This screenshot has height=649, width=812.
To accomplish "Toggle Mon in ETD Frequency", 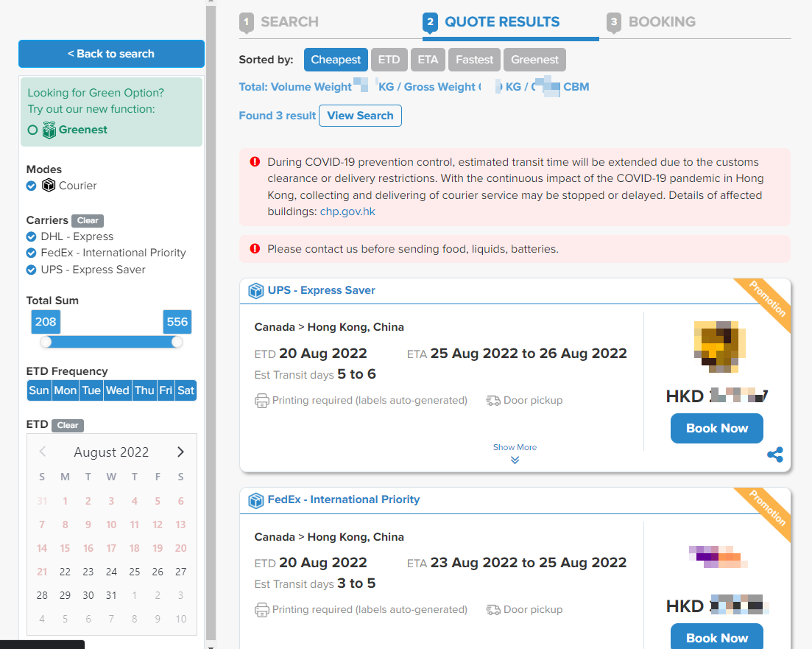I will point(66,390).
